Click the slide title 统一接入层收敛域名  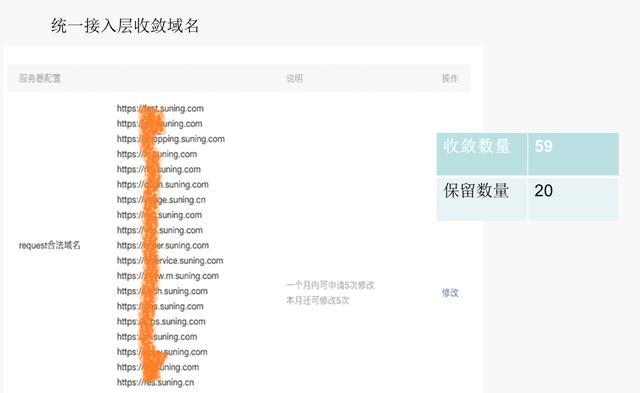tap(125, 26)
